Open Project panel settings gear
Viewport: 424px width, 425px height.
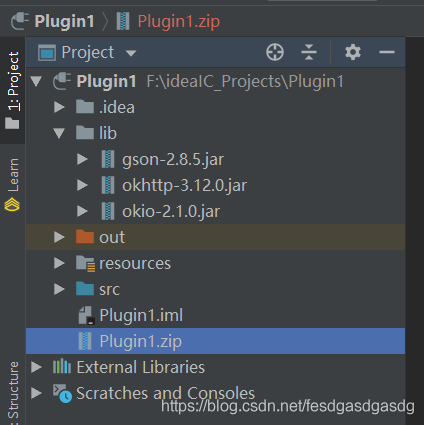[353, 52]
